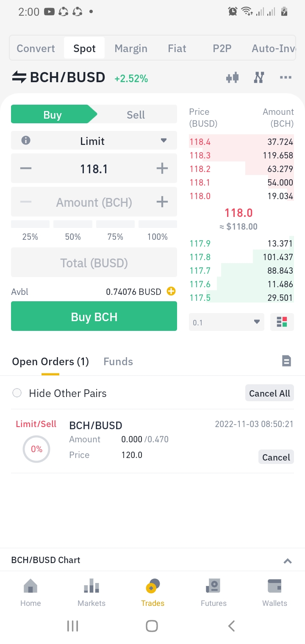
Task: Tap the swap pair arrows beside BCH/BUSD
Action: pos(19,78)
